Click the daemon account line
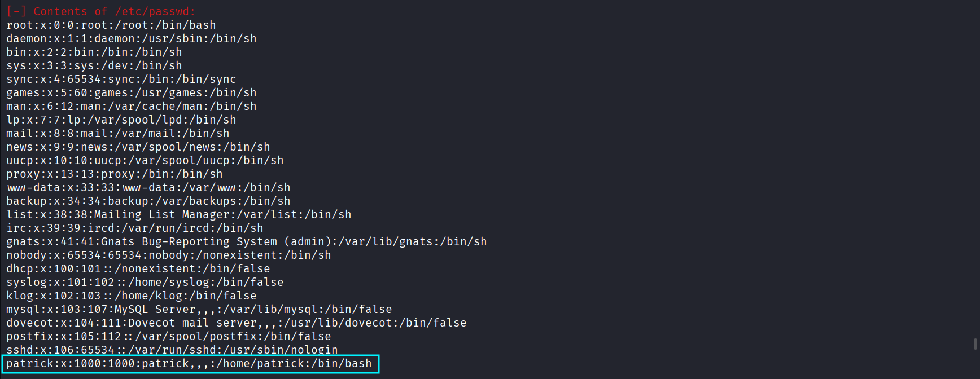 tap(132, 39)
